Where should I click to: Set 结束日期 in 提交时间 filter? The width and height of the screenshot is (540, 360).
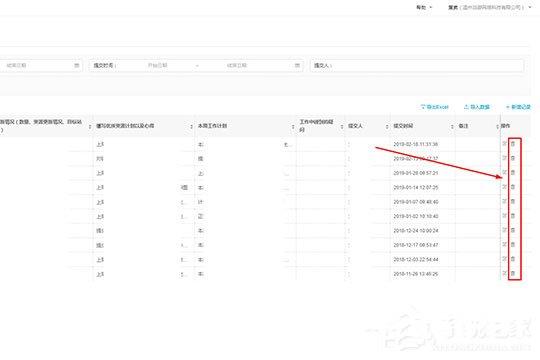pos(237,65)
